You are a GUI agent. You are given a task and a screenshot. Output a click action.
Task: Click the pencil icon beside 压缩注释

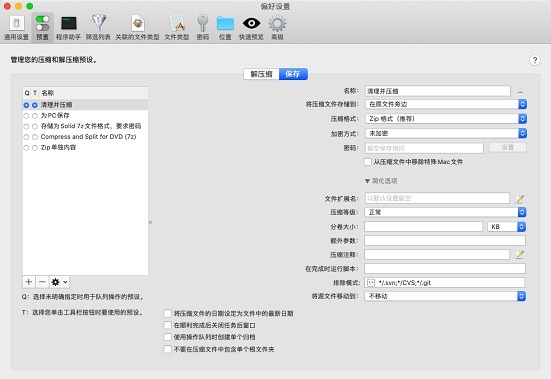520,255
